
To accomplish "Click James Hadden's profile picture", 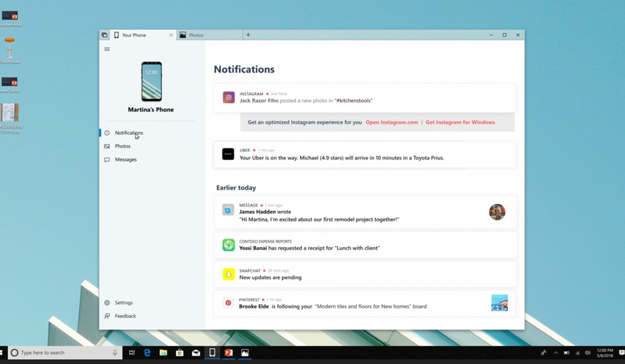I will point(497,212).
